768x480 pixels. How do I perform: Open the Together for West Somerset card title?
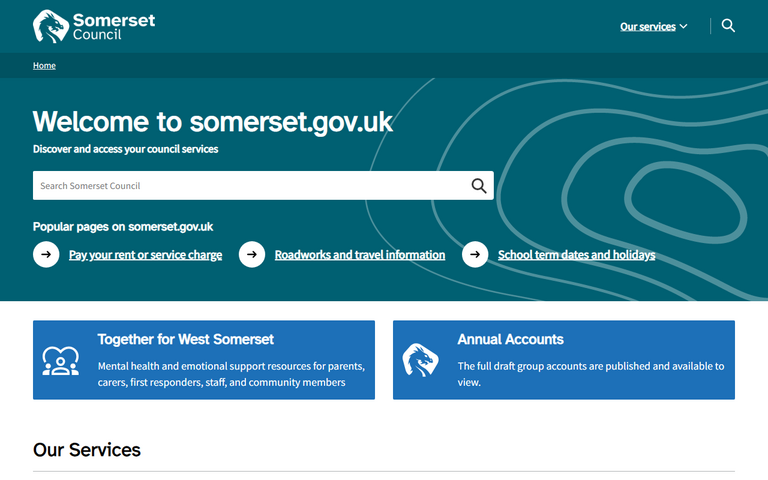(x=185, y=340)
